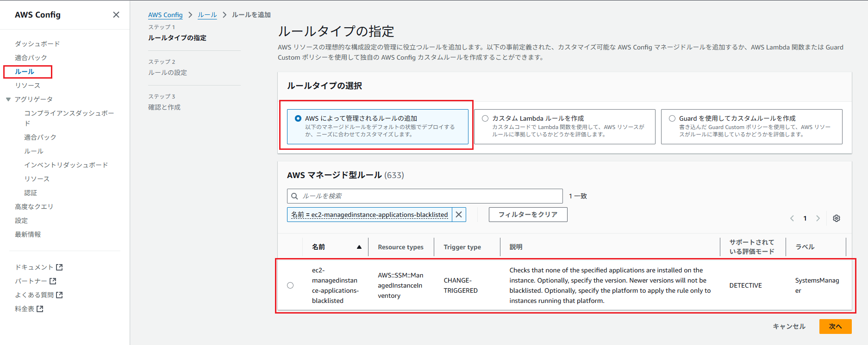Viewport: 868px width, 345px height.
Task: Remove the ec2-managedinstance name filter token
Action: point(459,215)
